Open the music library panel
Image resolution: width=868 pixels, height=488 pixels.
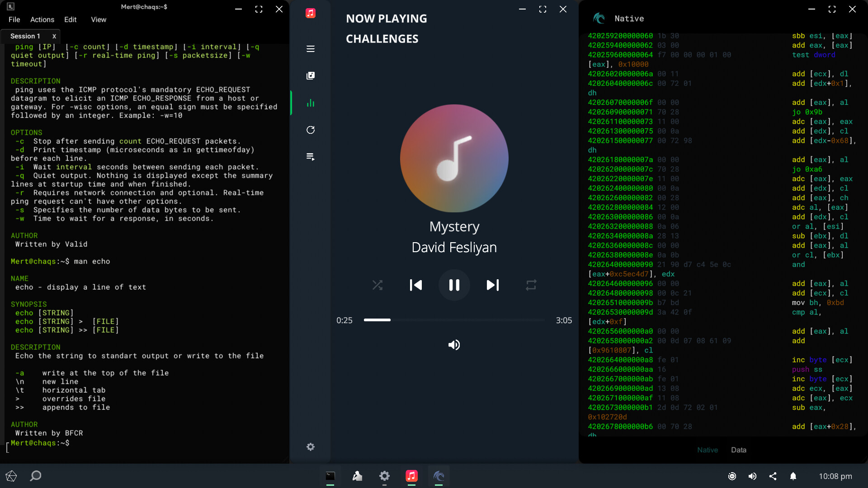tap(311, 75)
